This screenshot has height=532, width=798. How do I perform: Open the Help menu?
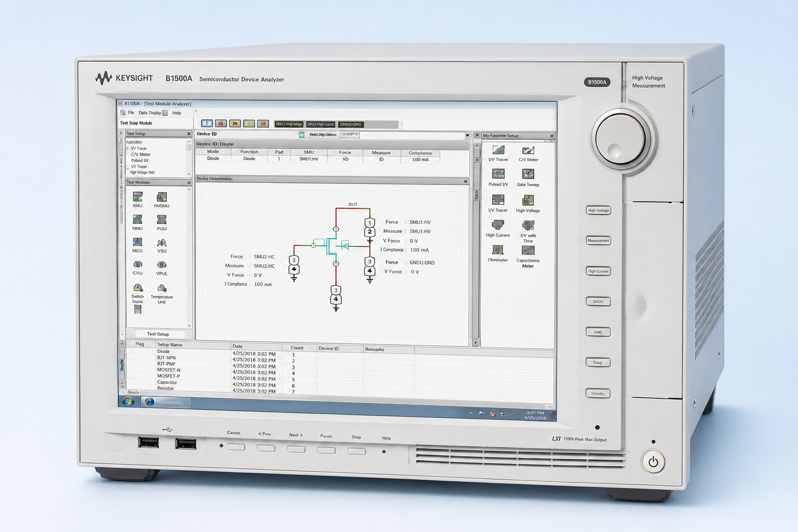[x=177, y=113]
